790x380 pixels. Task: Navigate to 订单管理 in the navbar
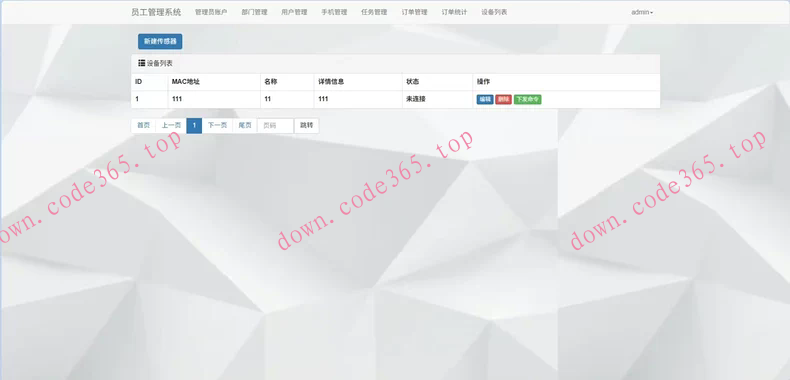414,12
